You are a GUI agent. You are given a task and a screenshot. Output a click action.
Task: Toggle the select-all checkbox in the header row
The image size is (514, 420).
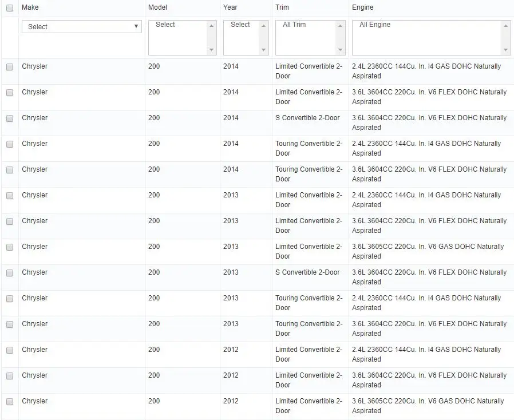(x=10, y=8)
